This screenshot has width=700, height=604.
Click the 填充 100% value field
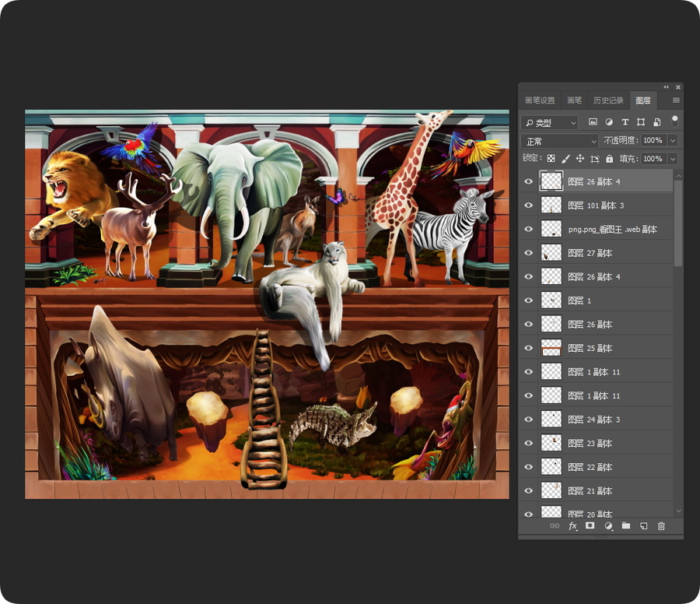[x=653, y=159]
